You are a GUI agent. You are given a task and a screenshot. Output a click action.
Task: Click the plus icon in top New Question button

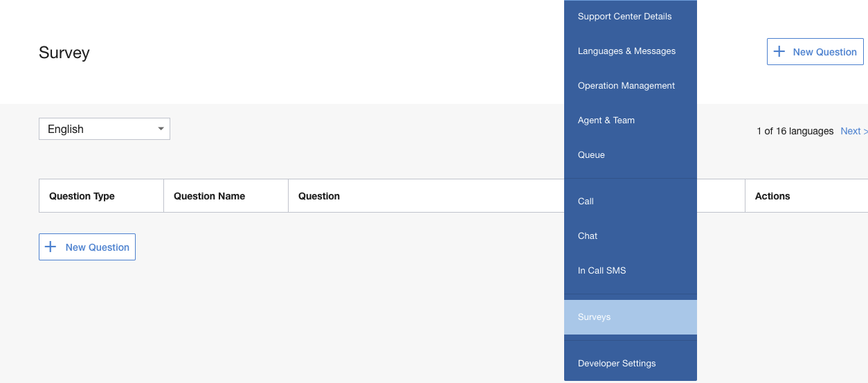[779, 51]
